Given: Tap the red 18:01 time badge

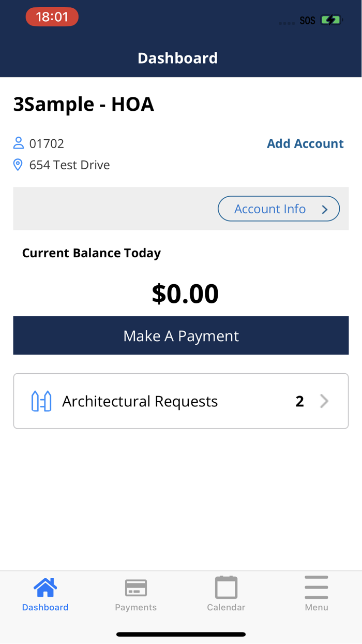Looking at the screenshot, I should click(52, 16).
